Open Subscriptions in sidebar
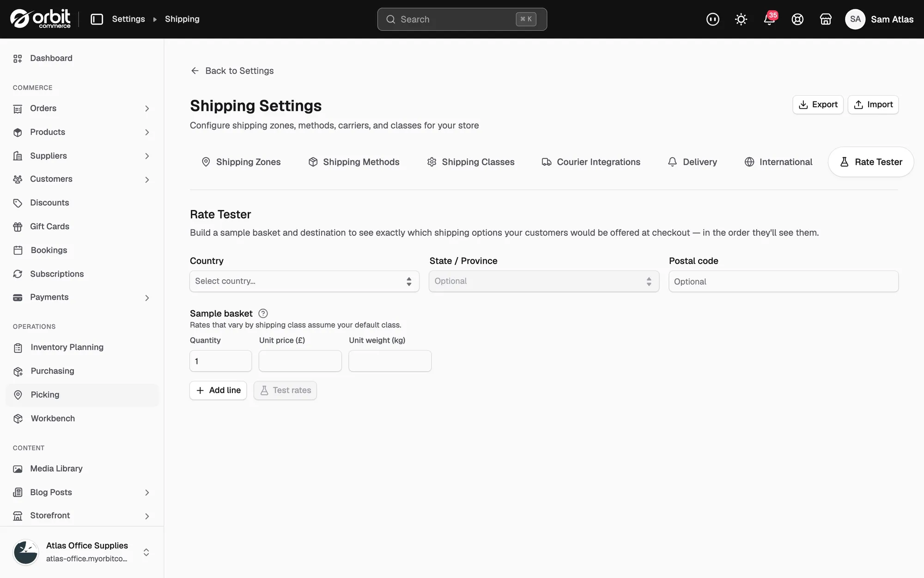This screenshot has height=578, width=924. point(82,274)
